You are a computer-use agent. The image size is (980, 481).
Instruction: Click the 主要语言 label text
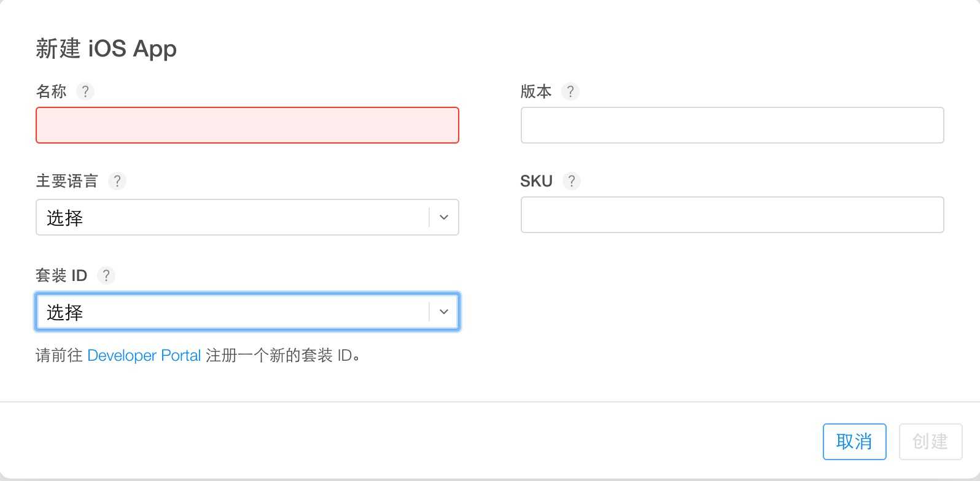[68, 181]
